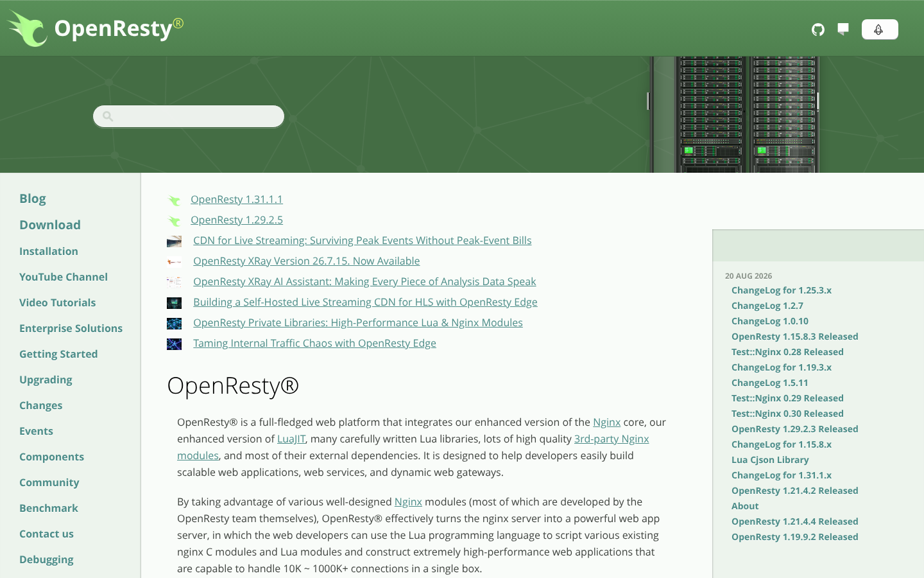Open Lua Cjson Library link
This screenshot has height=578, width=924.
[770, 460]
